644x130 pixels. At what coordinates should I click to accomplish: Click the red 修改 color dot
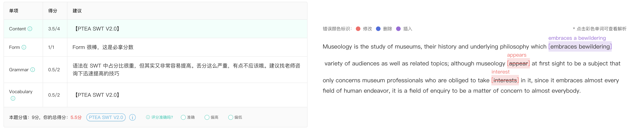[358, 29]
